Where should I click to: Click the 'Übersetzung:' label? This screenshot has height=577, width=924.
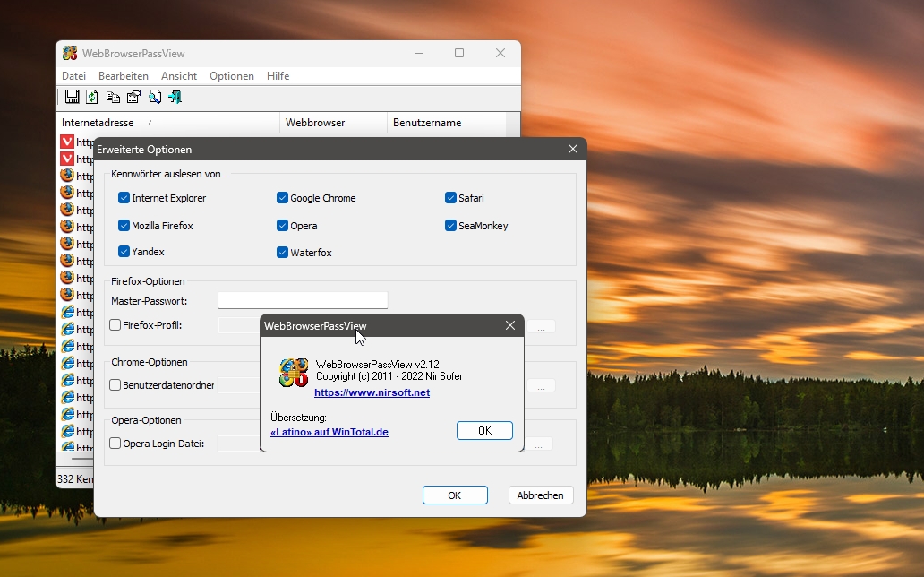pyautogui.click(x=298, y=418)
